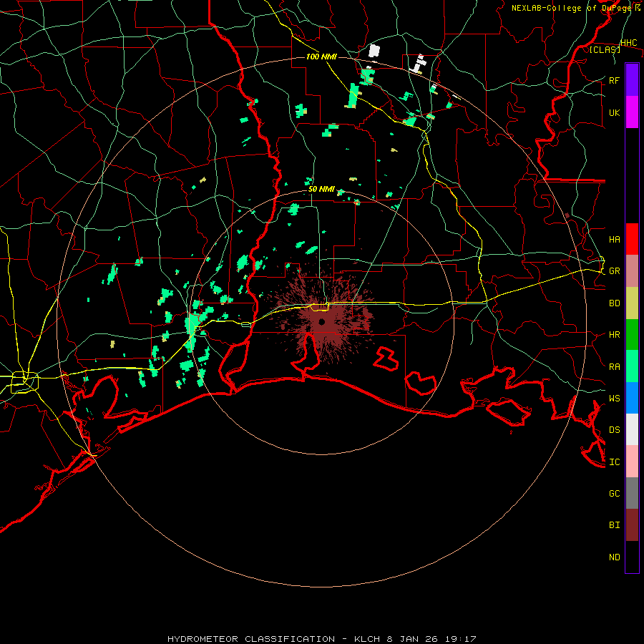Image resolution: width=644 pixels, height=644 pixels.
Task: Click the UK legend label
Action: tap(614, 112)
